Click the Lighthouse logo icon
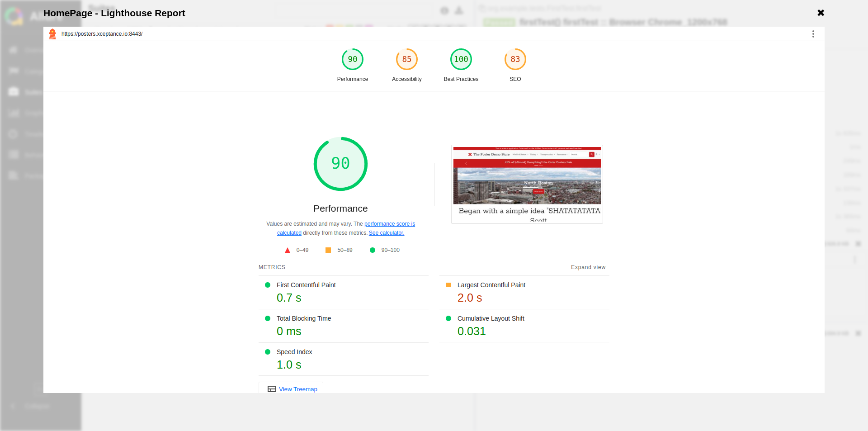 point(52,34)
